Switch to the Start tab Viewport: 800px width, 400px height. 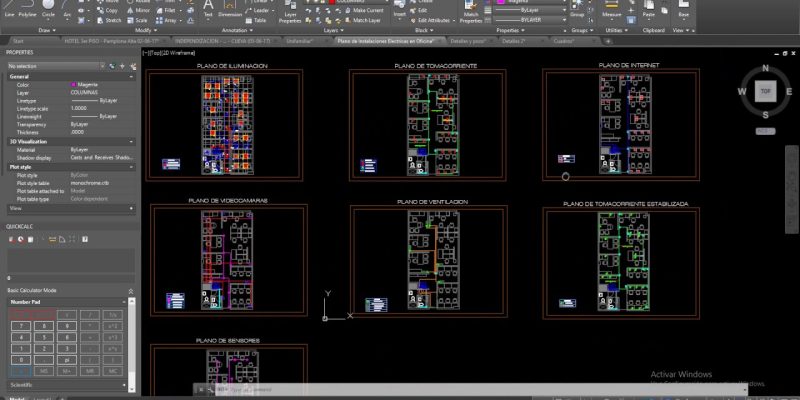[17, 42]
